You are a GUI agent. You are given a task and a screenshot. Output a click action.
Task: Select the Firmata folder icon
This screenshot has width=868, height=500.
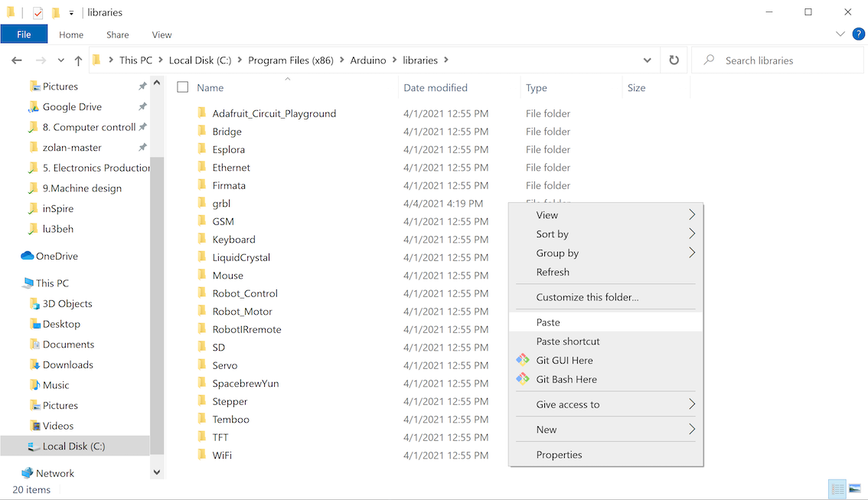(202, 185)
